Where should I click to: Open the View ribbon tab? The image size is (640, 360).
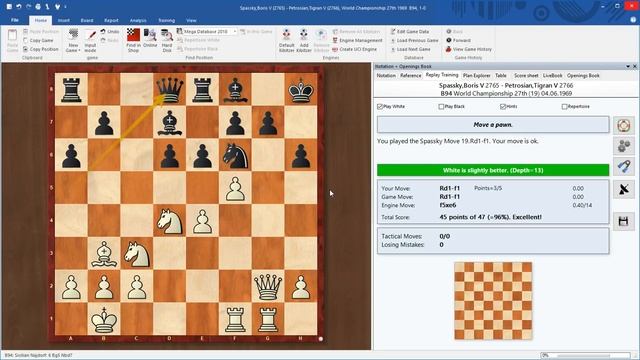[191, 20]
